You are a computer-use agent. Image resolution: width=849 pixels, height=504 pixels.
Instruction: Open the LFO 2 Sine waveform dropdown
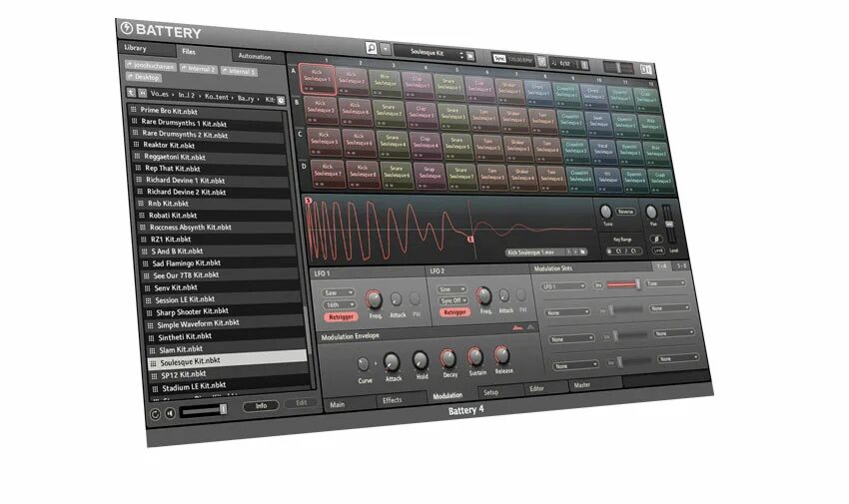click(x=452, y=289)
